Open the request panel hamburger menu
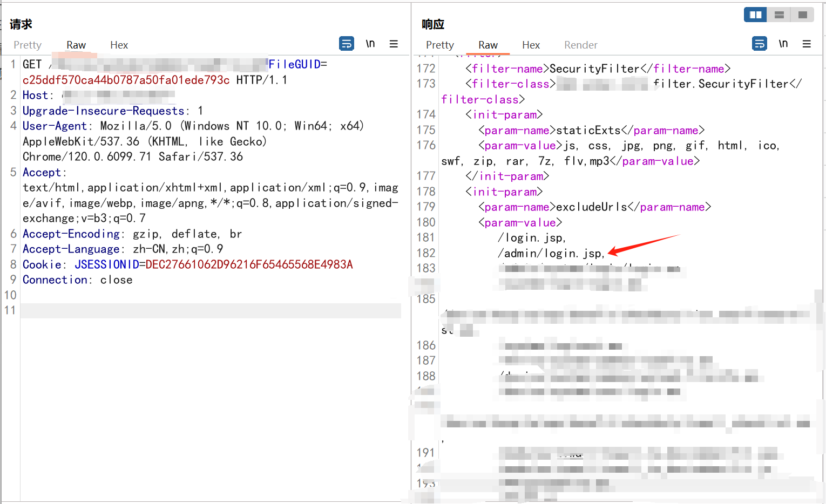 pos(394,44)
